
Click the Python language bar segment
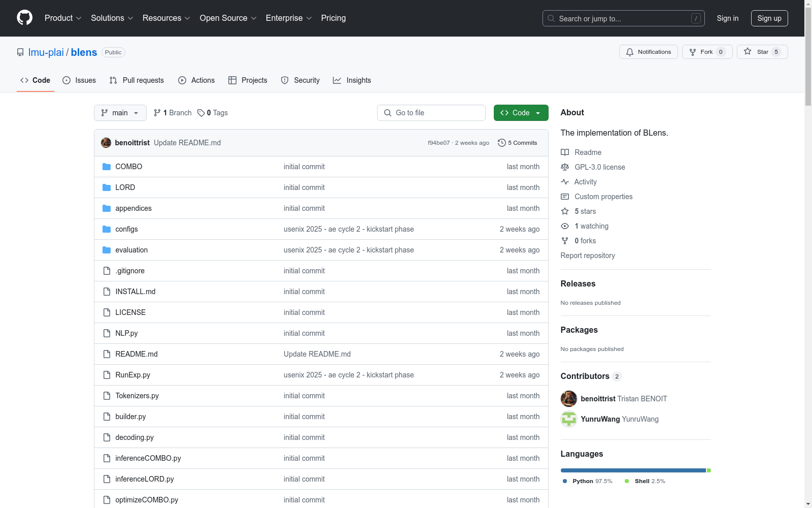(x=633, y=470)
